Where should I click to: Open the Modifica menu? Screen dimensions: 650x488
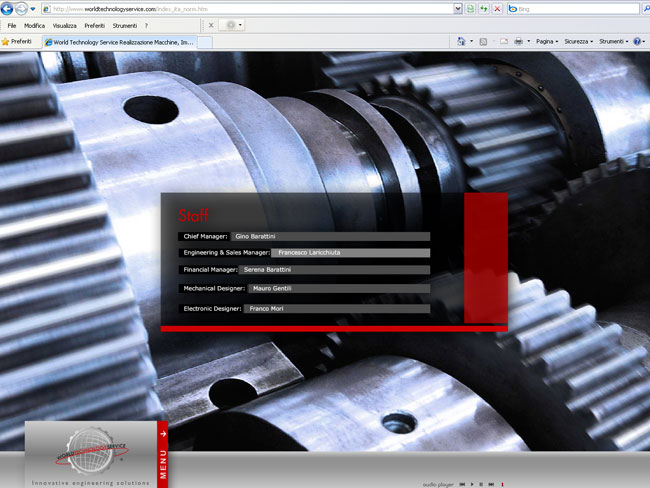(34, 26)
